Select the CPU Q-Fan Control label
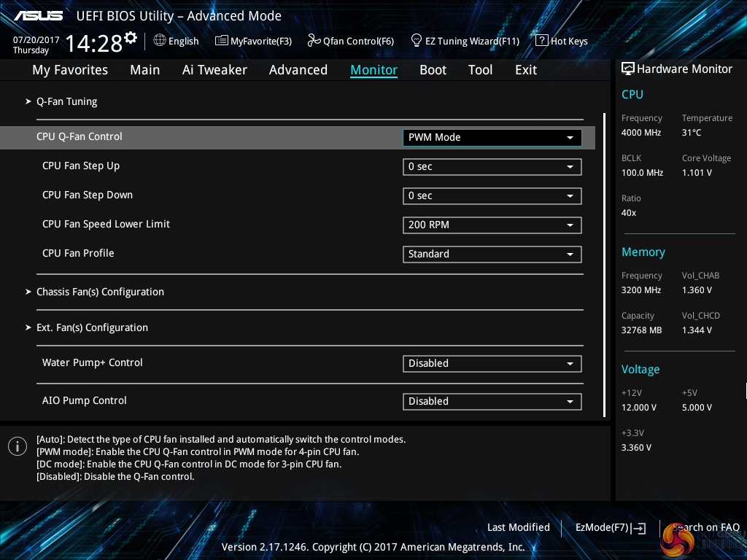This screenshot has height=560, width=747. (79, 136)
